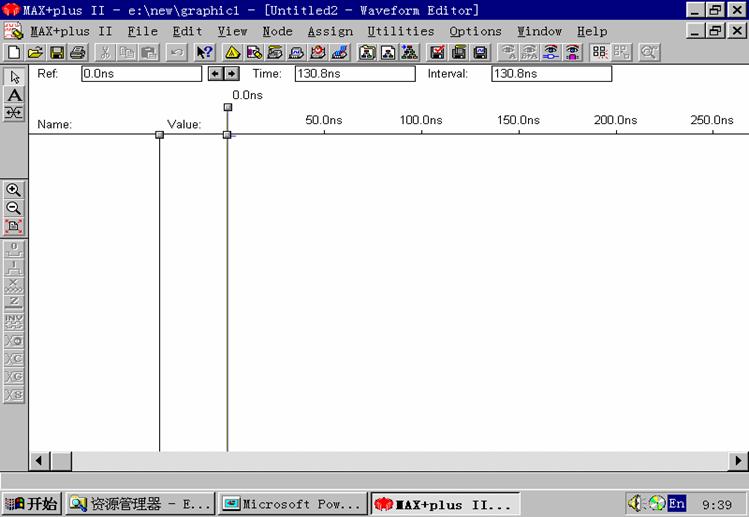Click the overwrite count value XC button
The height and width of the screenshot is (517, 749).
click(14, 359)
